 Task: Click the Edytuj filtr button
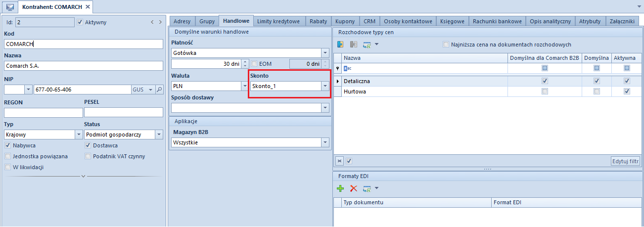(x=625, y=161)
